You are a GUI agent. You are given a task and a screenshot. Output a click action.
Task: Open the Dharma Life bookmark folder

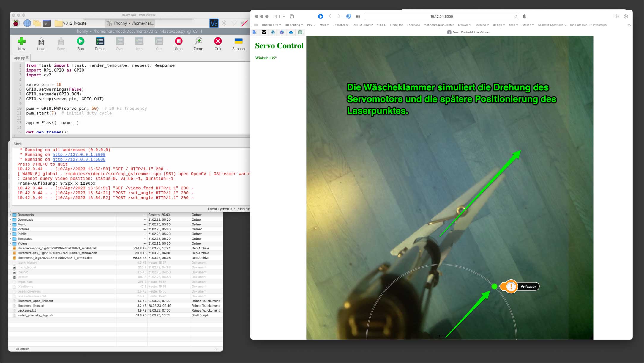click(x=271, y=25)
